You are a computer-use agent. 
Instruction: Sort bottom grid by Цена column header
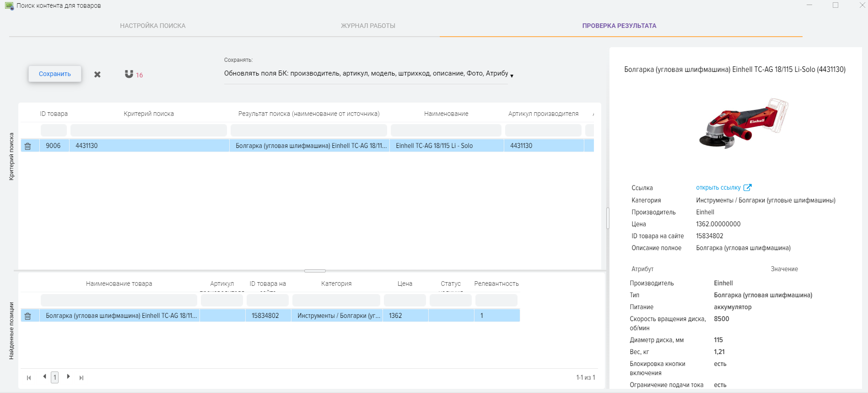(405, 284)
